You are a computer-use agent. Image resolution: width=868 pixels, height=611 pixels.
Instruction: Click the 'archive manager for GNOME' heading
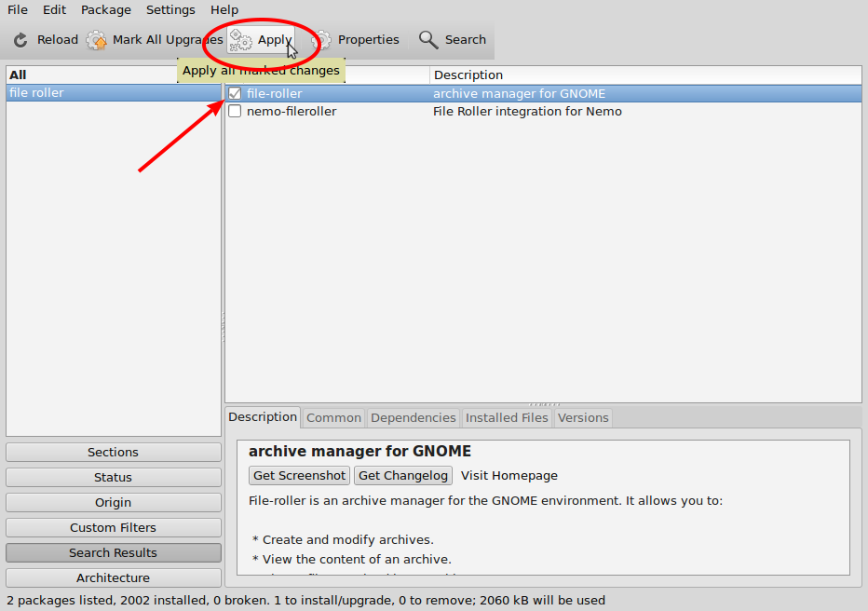pos(359,451)
